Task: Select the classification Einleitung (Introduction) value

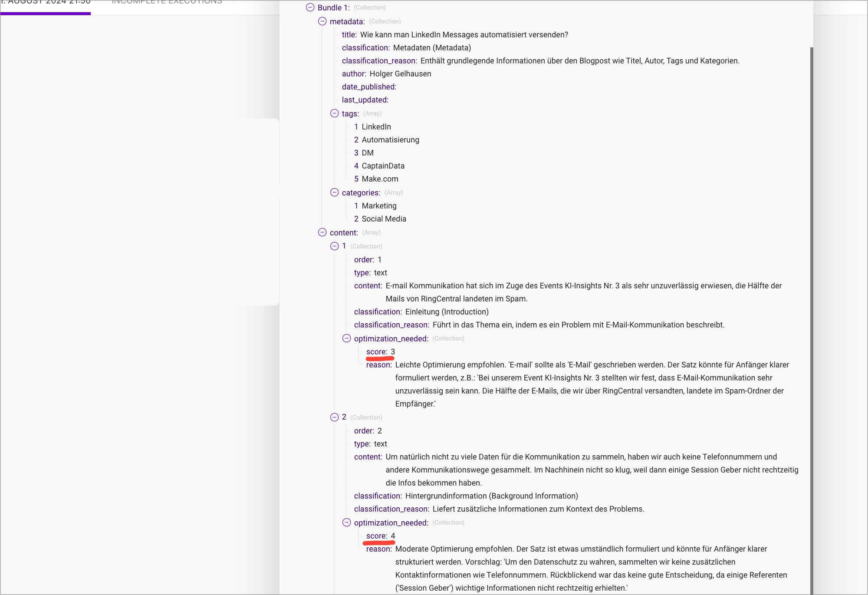Action: click(447, 312)
